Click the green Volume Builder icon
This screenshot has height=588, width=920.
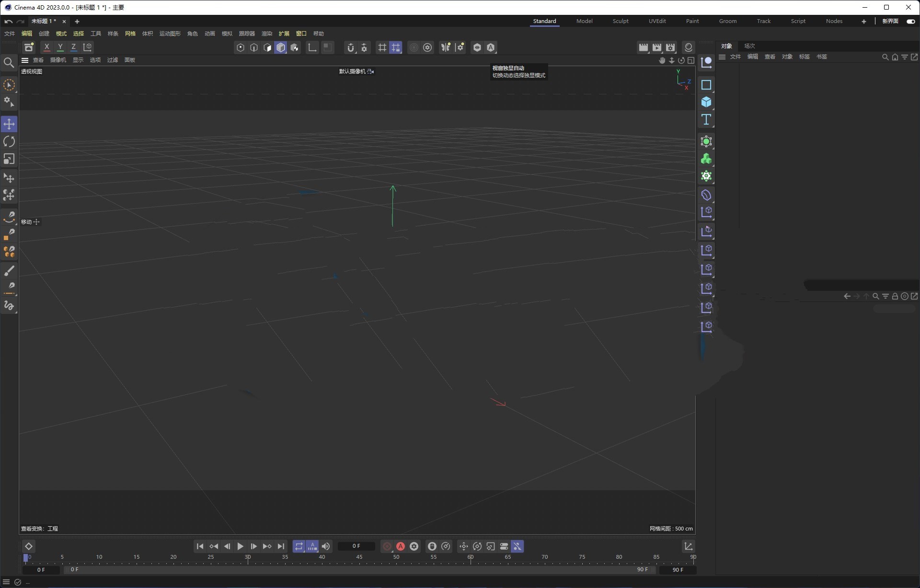pyautogui.click(x=706, y=159)
